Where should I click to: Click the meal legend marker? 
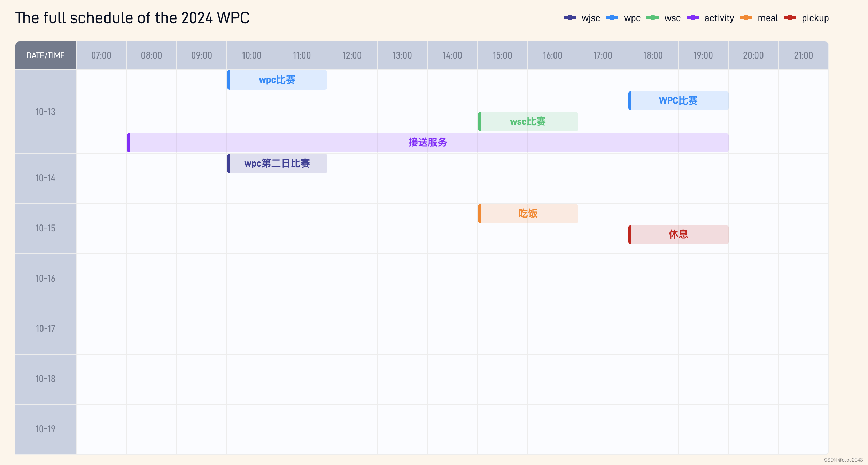(x=746, y=18)
